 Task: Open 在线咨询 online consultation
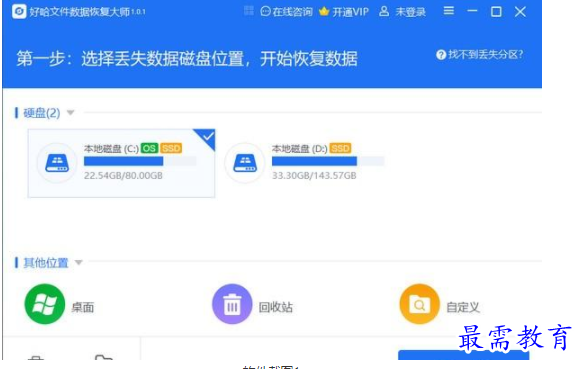[x=286, y=12]
